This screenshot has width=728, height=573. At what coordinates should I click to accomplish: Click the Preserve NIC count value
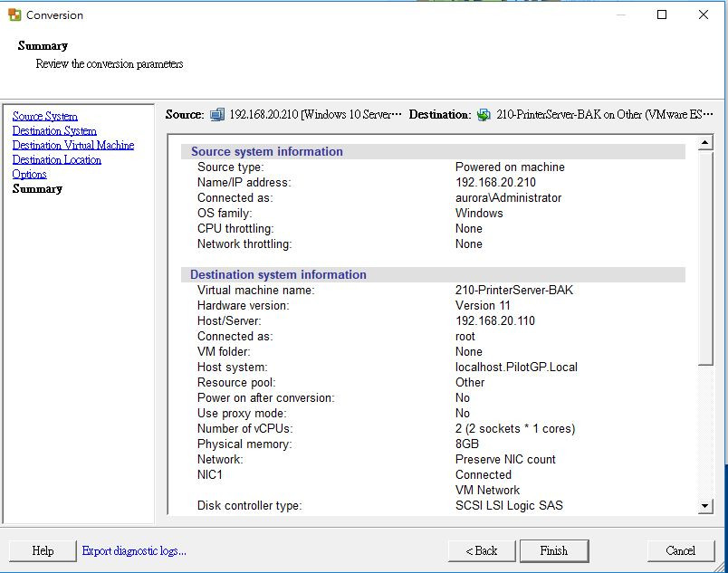pos(505,459)
